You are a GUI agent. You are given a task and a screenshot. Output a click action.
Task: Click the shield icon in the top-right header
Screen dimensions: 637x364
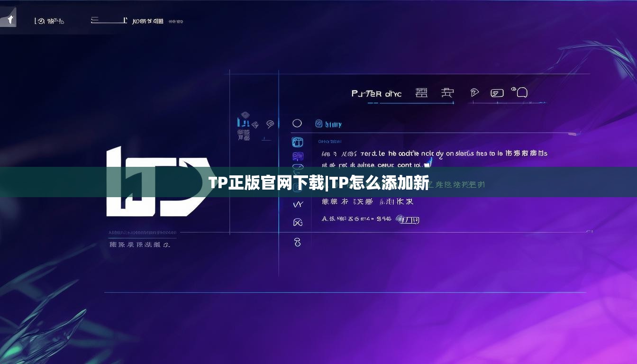coord(474,92)
